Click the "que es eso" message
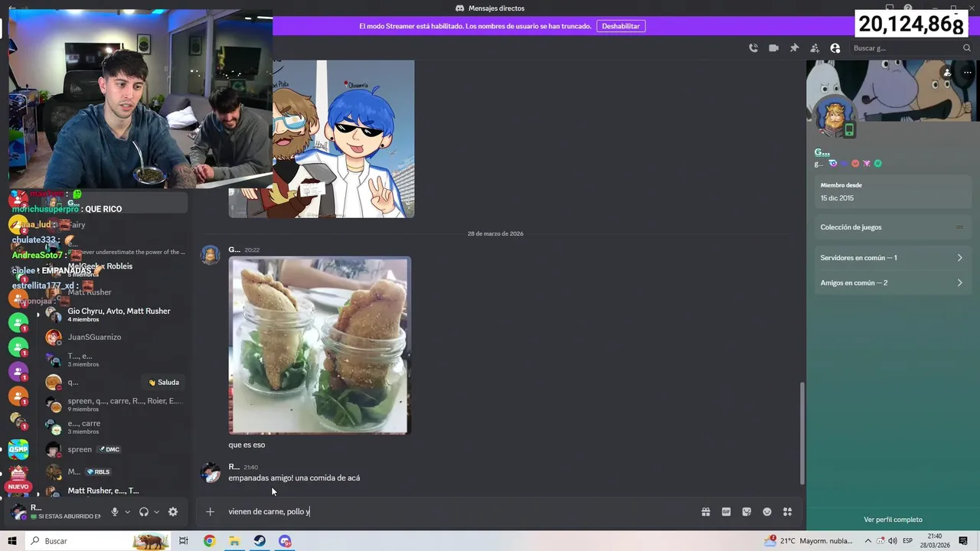Image resolution: width=980 pixels, height=551 pixels. [x=247, y=445]
